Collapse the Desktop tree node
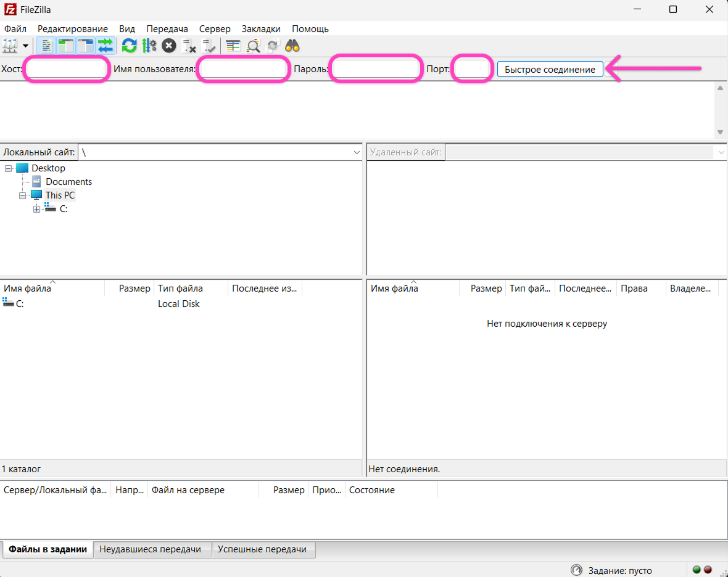 pyautogui.click(x=9, y=168)
